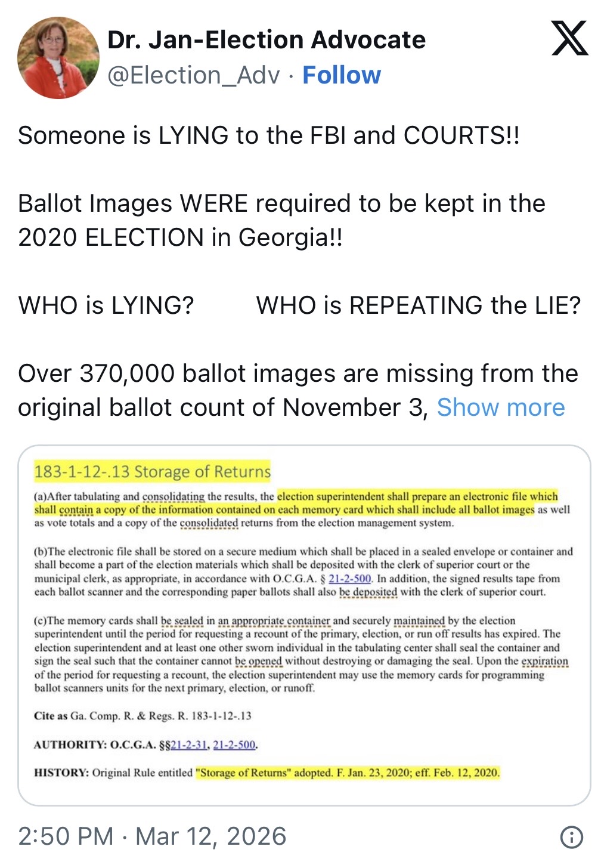Image resolution: width=601 pixels, height=868 pixels.
Task: Open paragraph (c) of the embedded document image
Action: point(301,654)
